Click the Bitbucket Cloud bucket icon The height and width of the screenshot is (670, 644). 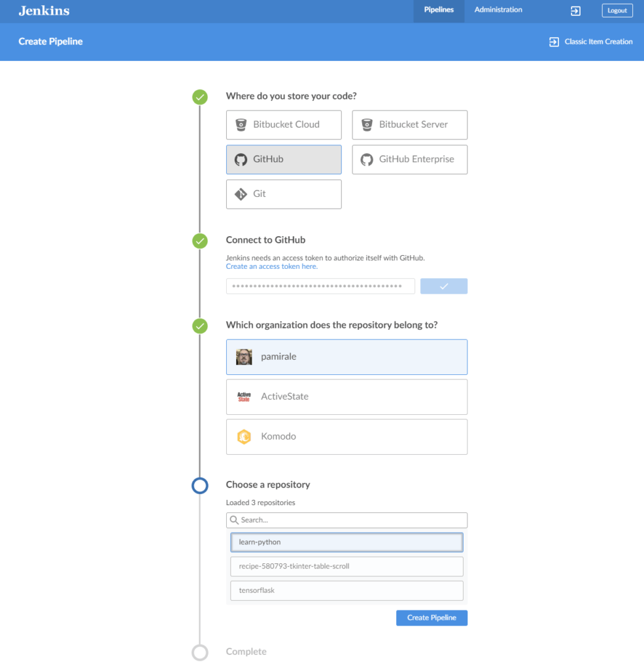click(x=242, y=124)
